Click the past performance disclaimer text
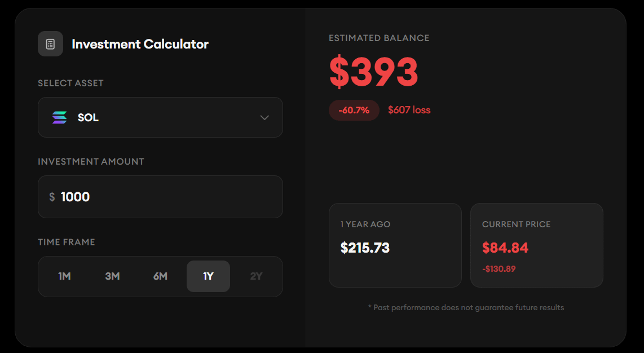Screen dimensions: 644x353 point(466,307)
